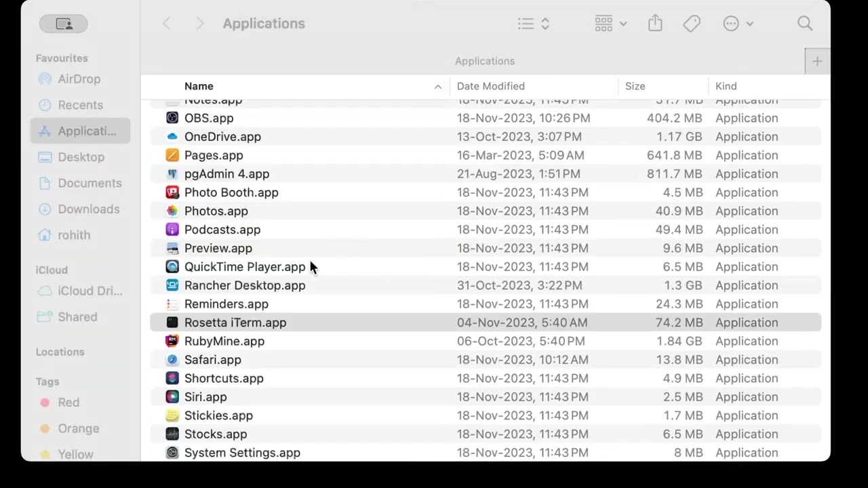Open Recents in the sidebar
The width and height of the screenshot is (868, 488).
(x=80, y=105)
